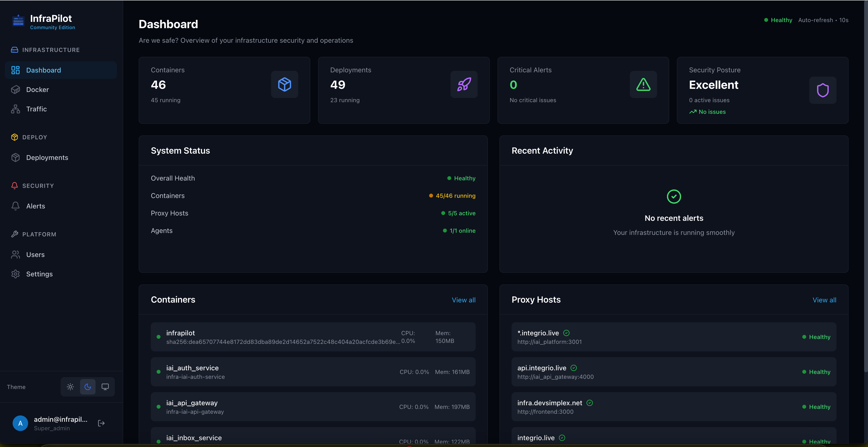Select the infrapilot container row
Image resolution: width=868 pixels, height=447 pixels.
(x=313, y=337)
